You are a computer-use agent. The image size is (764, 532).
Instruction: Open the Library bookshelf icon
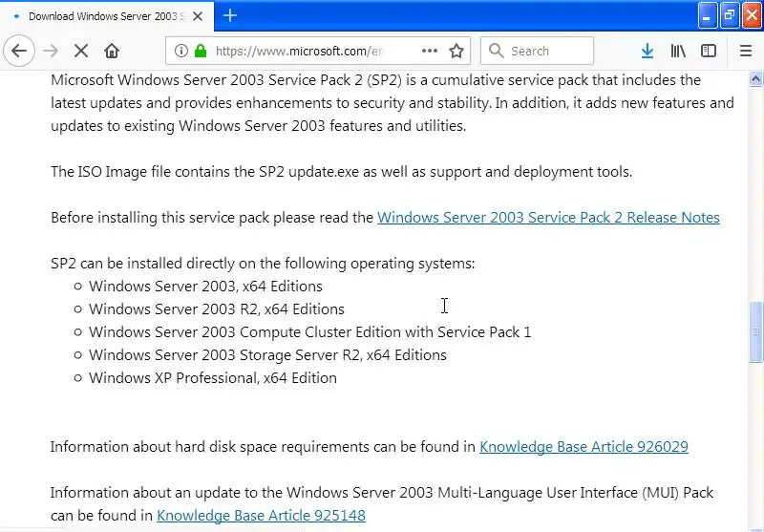(678, 52)
